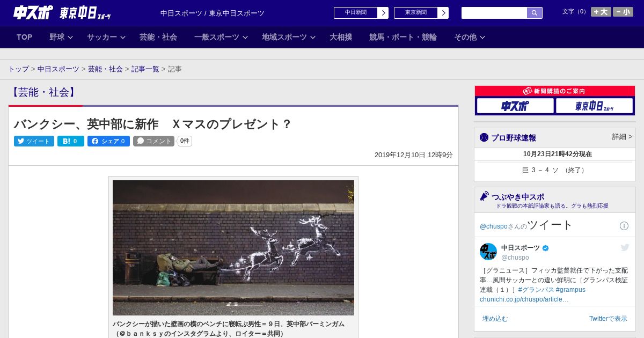Screen dimensions: 644x338
Task: Focus the header search input field
Action: pos(494,13)
